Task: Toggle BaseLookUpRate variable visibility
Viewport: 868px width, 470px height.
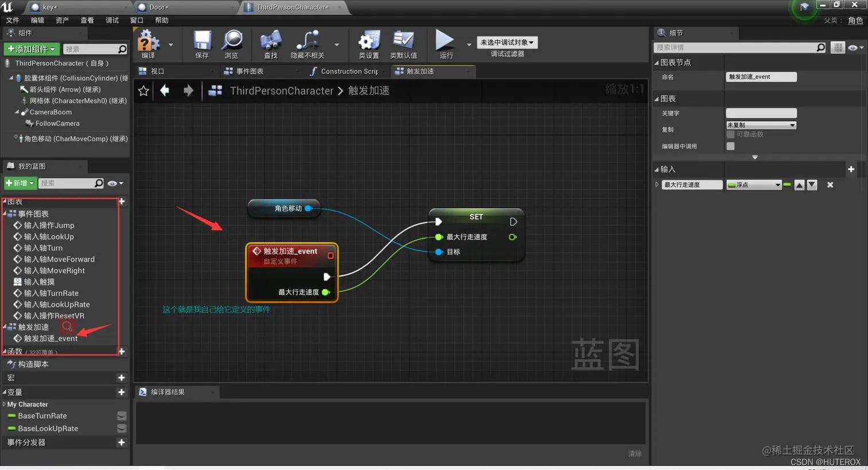Action: tap(122, 429)
